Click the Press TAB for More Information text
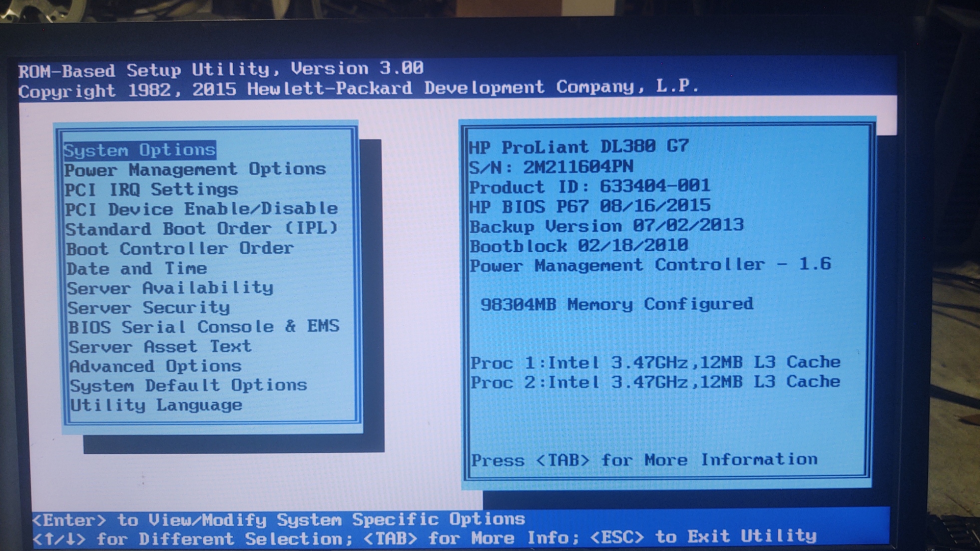 (x=644, y=460)
